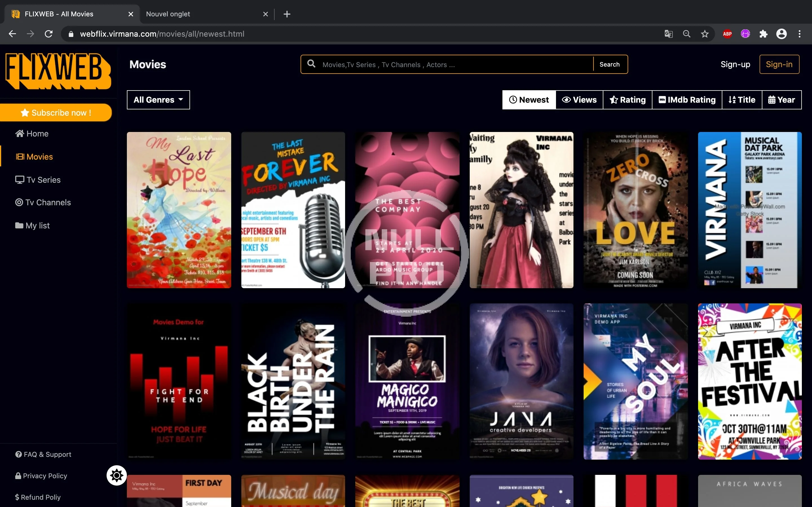
Task: Open the Chrome extensions puzzle icon
Action: point(764,34)
